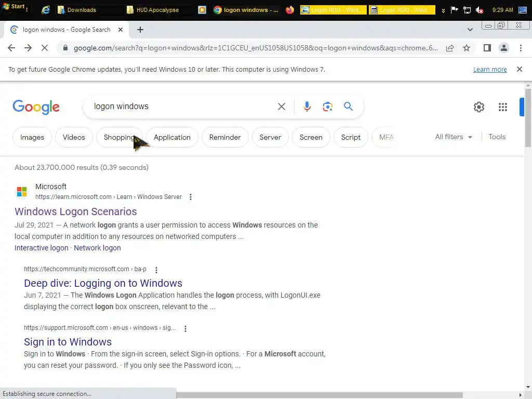Open the Windows Start menu

click(x=14, y=7)
